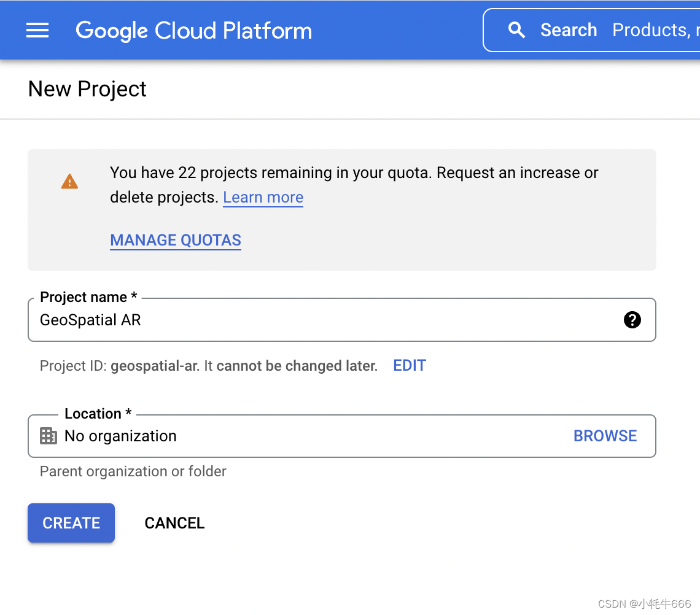The image size is (700, 615).
Task: Click the Parent organization or folder hint
Action: [x=133, y=471]
